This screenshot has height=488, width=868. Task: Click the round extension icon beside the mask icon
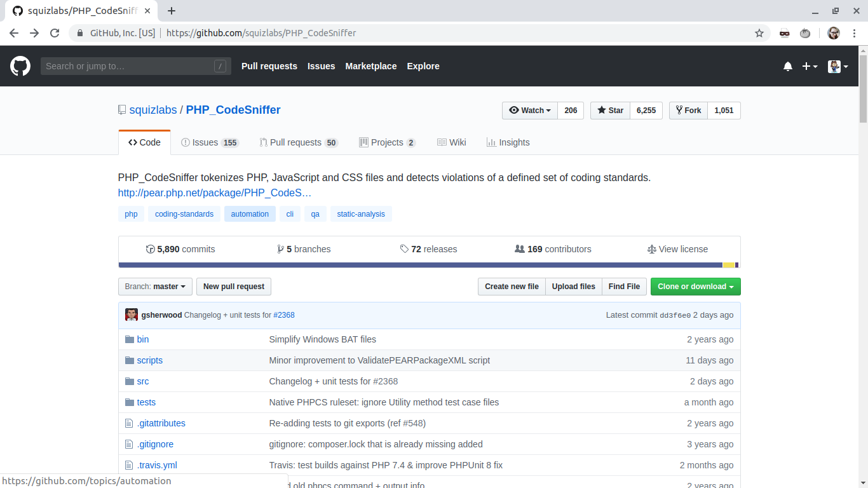coord(805,33)
